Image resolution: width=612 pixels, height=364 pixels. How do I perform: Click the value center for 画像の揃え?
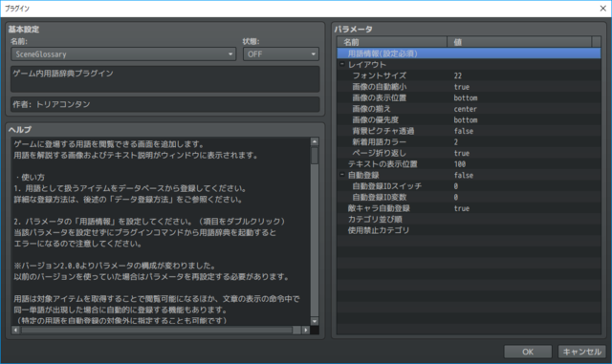click(x=465, y=109)
